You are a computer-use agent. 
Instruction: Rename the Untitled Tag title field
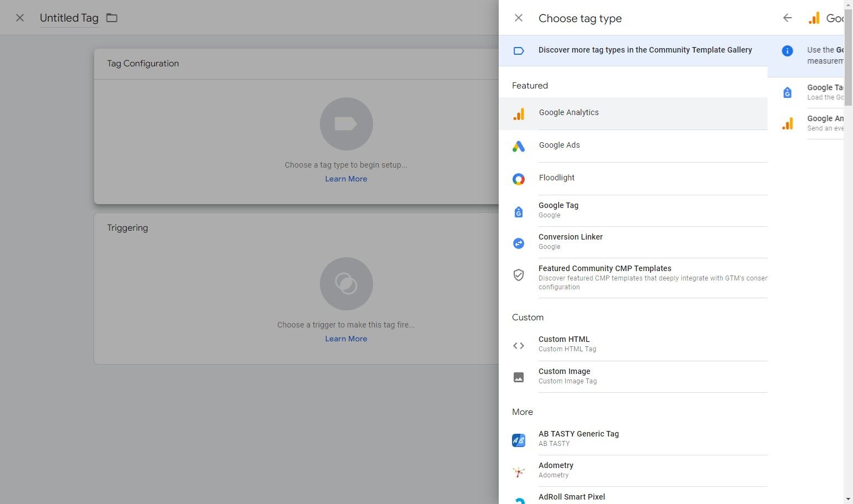tap(69, 18)
